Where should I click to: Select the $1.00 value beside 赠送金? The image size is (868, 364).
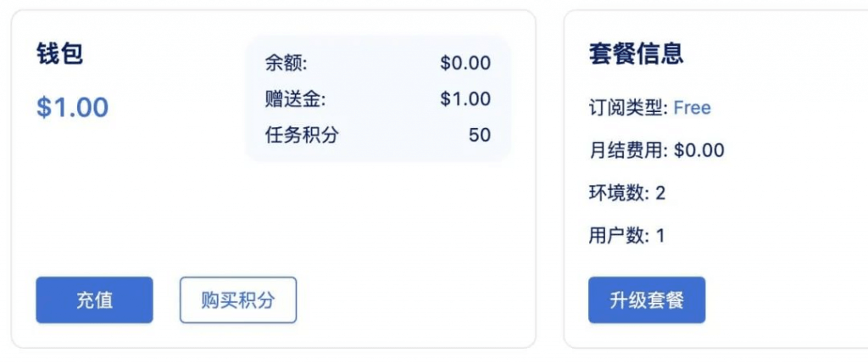(465, 99)
